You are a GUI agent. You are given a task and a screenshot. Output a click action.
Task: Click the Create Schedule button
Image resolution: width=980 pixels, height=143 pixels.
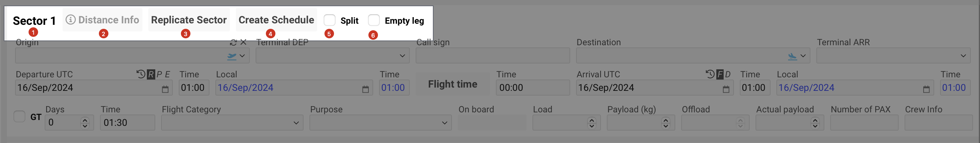click(x=276, y=20)
